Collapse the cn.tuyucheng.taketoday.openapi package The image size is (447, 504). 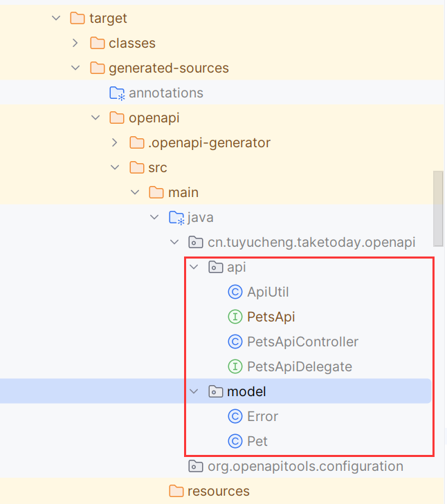174,242
